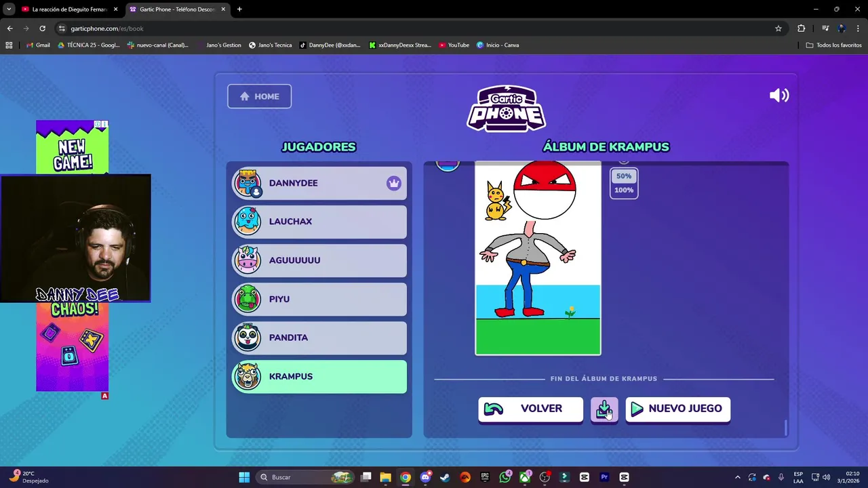Click the Gartic Phone logo

click(506, 108)
